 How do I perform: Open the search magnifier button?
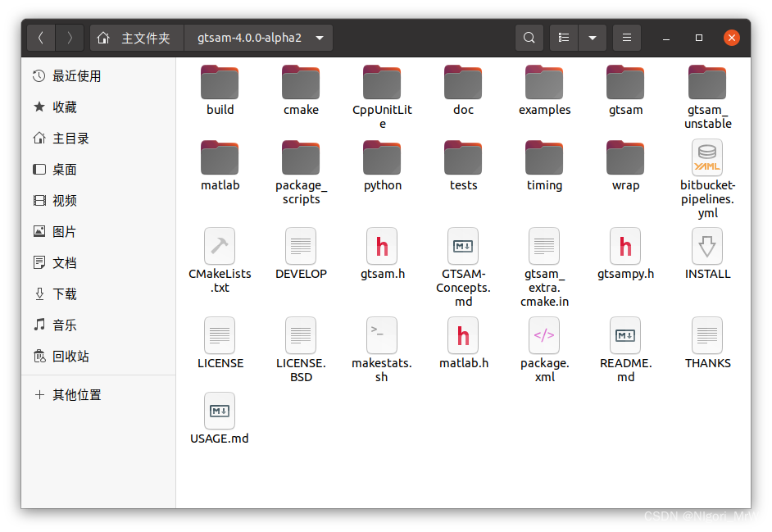(529, 38)
